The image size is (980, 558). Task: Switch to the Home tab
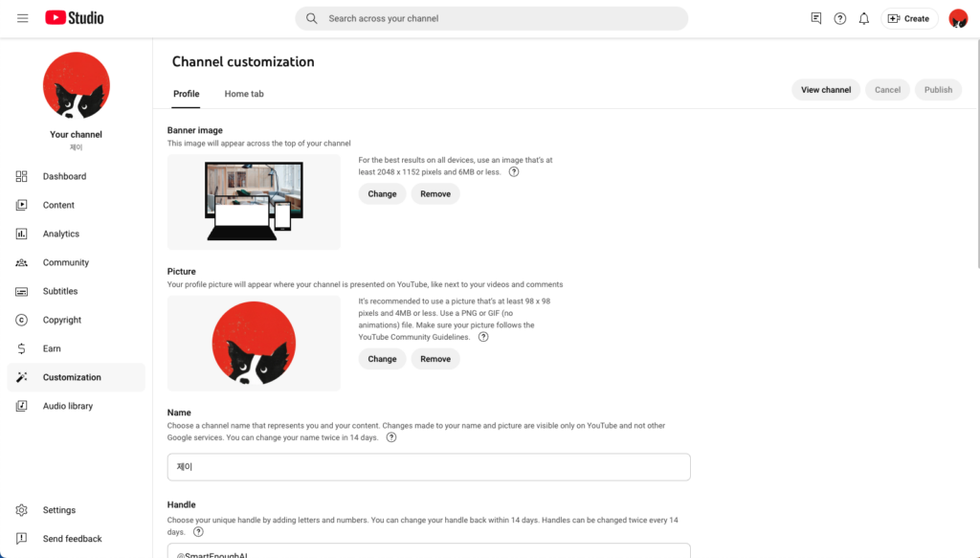pos(244,94)
